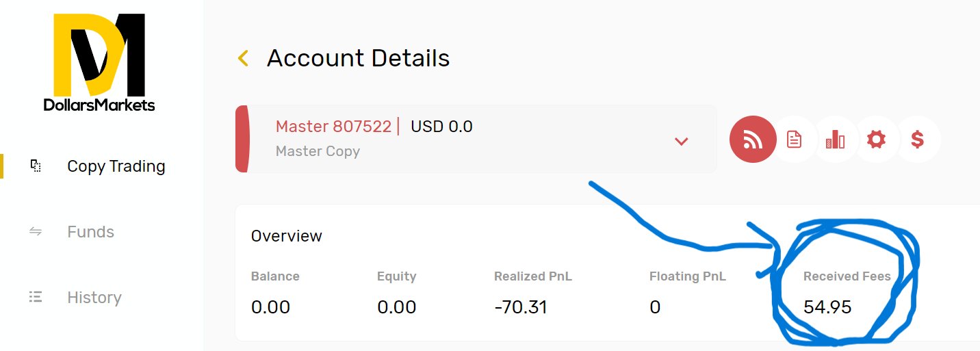980x351 pixels.
Task: Open the History menu item
Action: click(x=94, y=298)
